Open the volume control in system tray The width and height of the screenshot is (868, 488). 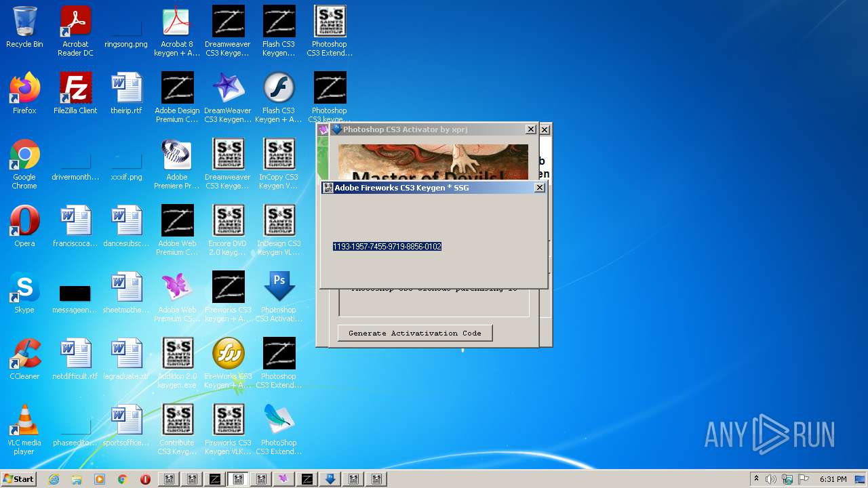pos(771,479)
